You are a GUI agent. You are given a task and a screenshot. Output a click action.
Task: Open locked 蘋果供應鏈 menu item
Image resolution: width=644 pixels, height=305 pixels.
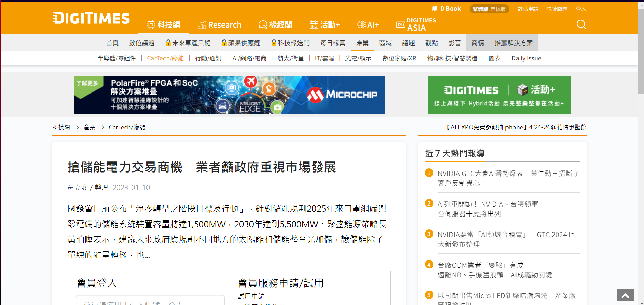(241, 43)
